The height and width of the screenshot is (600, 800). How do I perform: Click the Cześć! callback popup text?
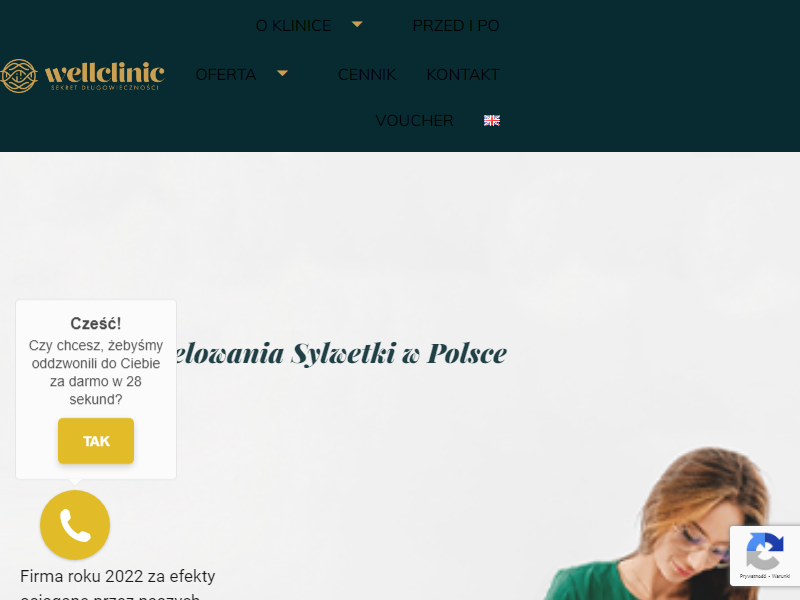coord(96,323)
